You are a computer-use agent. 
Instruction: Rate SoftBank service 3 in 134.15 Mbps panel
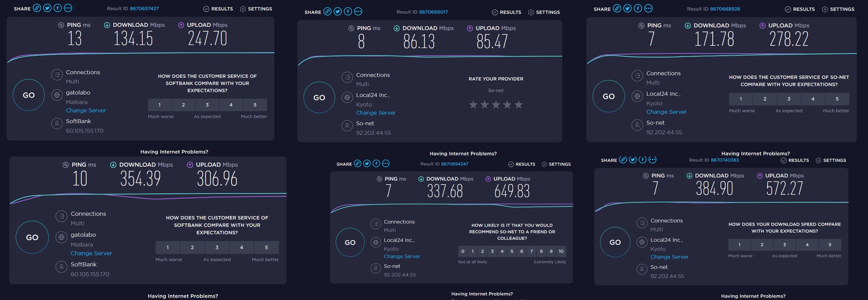(x=207, y=105)
